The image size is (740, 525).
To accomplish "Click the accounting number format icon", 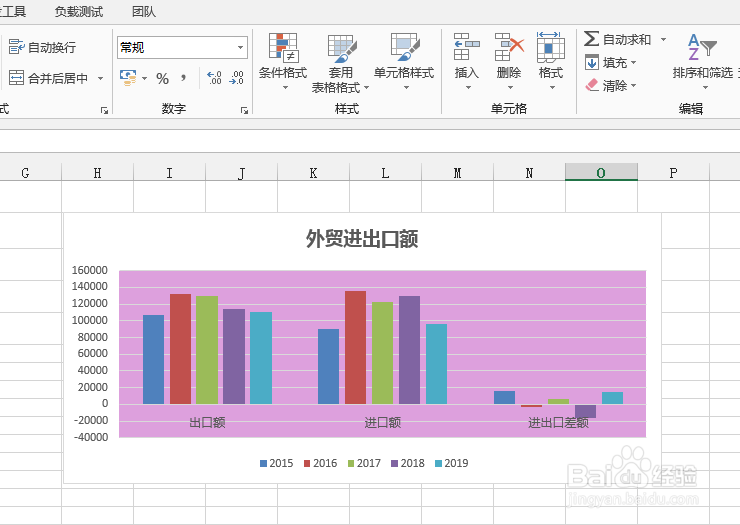I will point(127,78).
